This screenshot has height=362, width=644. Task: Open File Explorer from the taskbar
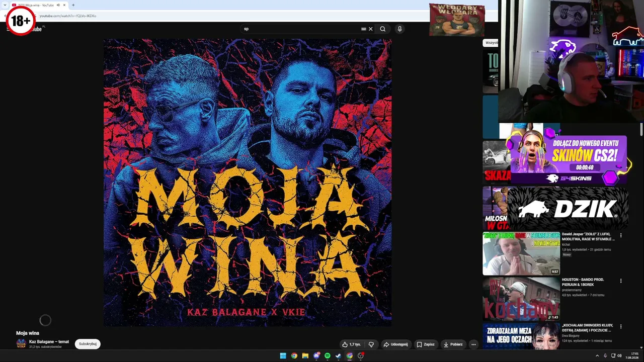[x=305, y=356]
